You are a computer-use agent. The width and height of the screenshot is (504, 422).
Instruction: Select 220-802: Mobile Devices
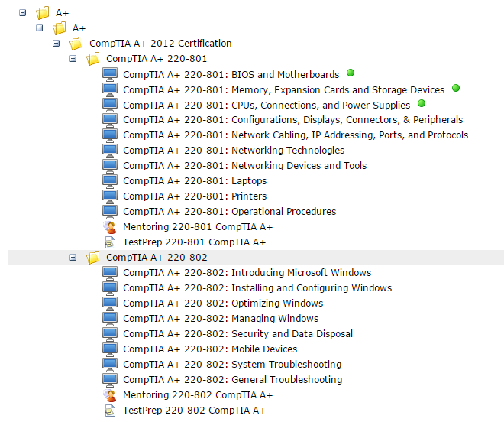210,349
